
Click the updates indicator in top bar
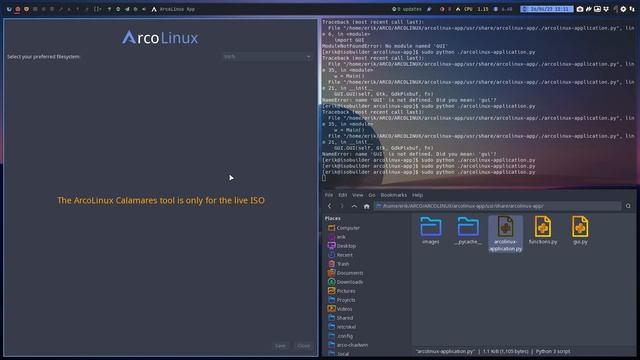[x=407, y=9]
